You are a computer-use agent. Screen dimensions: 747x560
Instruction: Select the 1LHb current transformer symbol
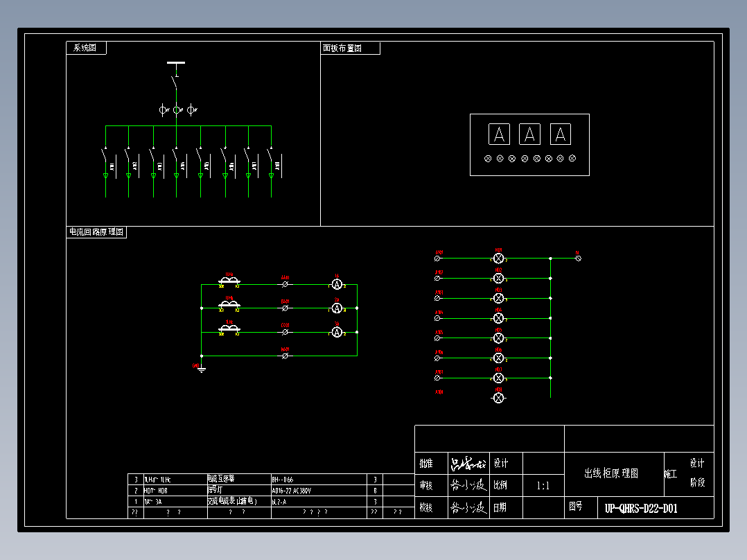pos(229,304)
